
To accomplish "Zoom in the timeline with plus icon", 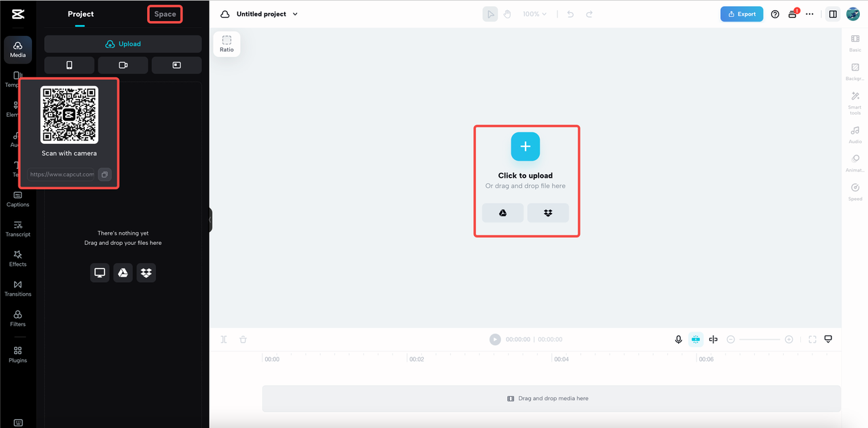I will pyautogui.click(x=789, y=339).
